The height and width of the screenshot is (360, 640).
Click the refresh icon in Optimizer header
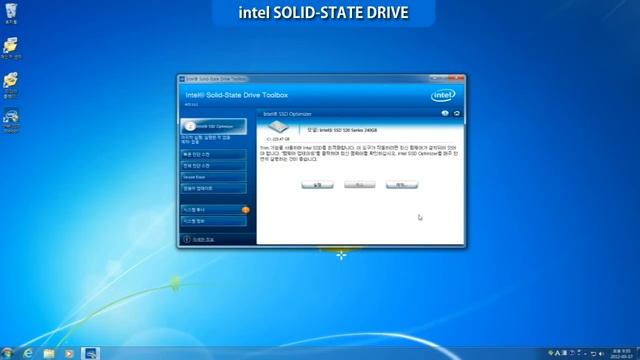pos(457,113)
